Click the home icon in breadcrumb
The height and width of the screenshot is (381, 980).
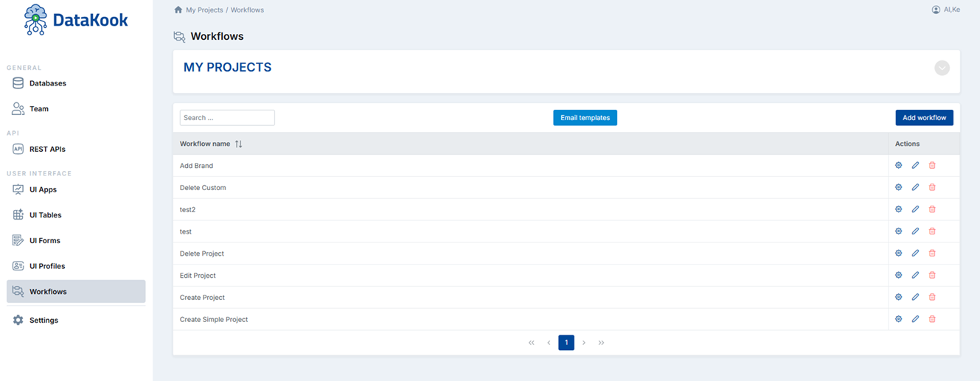178,10
